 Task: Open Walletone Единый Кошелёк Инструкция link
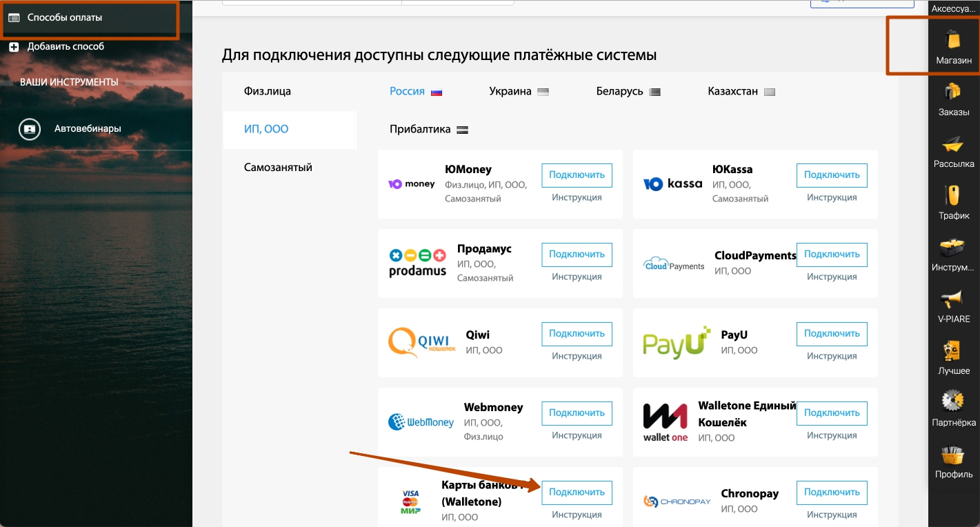coord(832,435)
